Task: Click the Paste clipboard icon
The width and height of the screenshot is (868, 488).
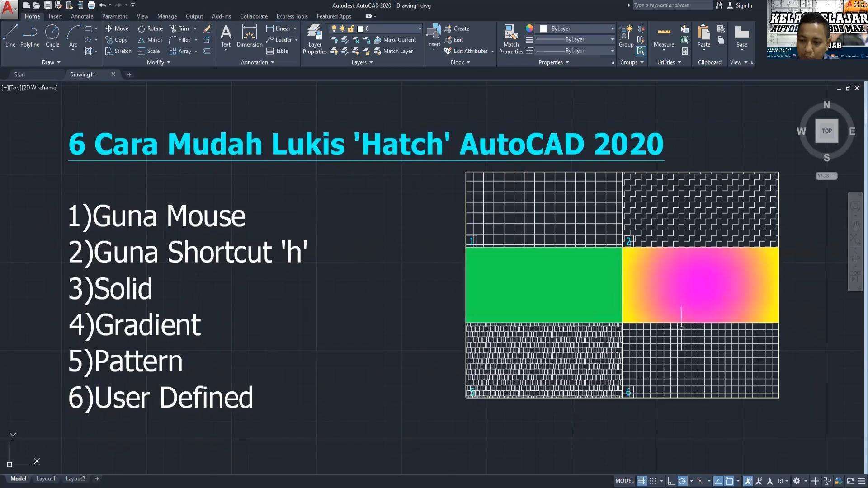Action: (704, 36)
